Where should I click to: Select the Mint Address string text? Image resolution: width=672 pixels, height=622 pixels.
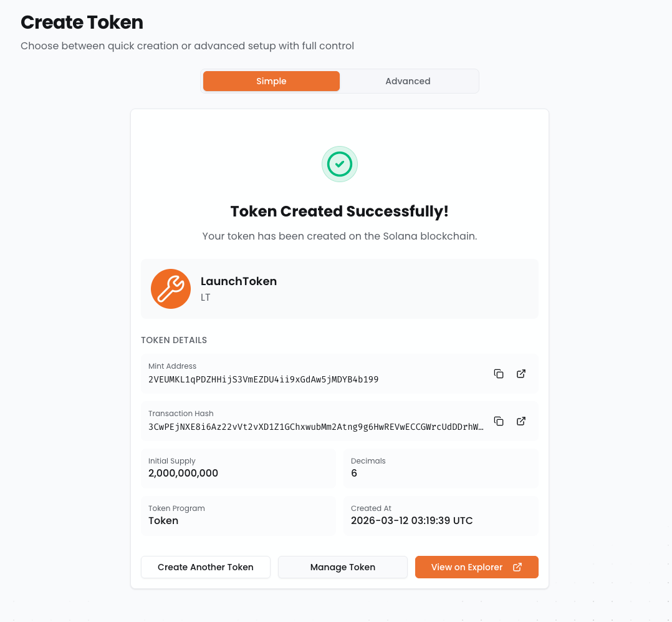point(263,379)
